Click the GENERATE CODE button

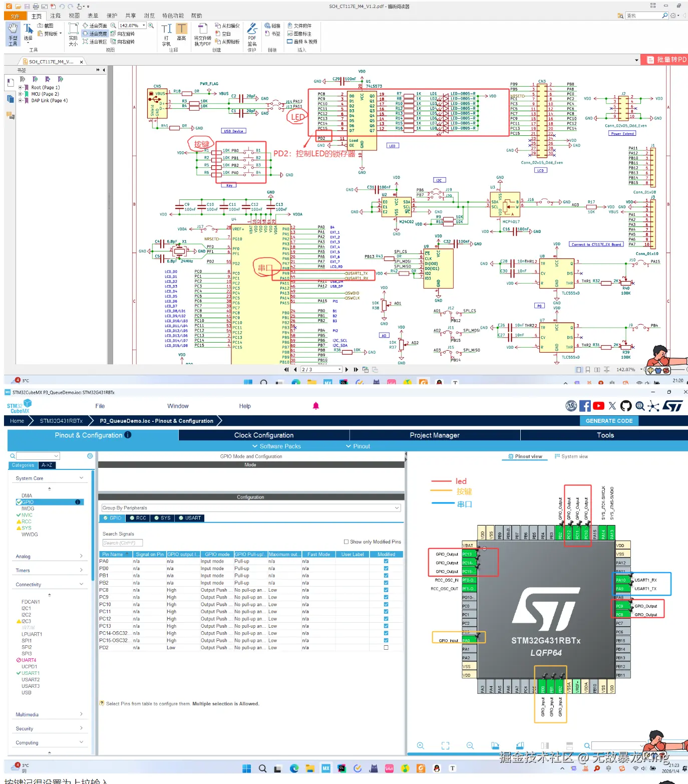609,421
